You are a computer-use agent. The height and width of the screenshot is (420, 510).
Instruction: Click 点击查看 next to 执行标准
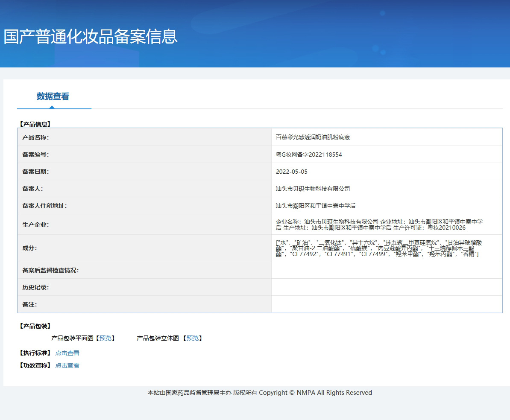point(67,353)
